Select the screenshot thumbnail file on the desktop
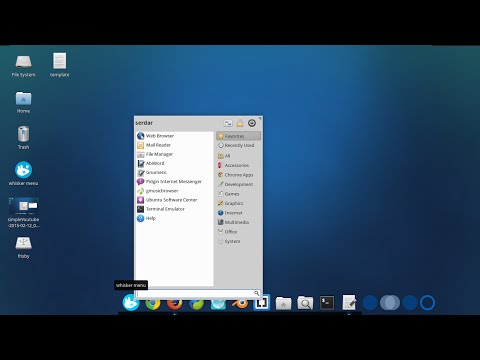The height and width of the screenshot is (360, 480). [23, 213]
